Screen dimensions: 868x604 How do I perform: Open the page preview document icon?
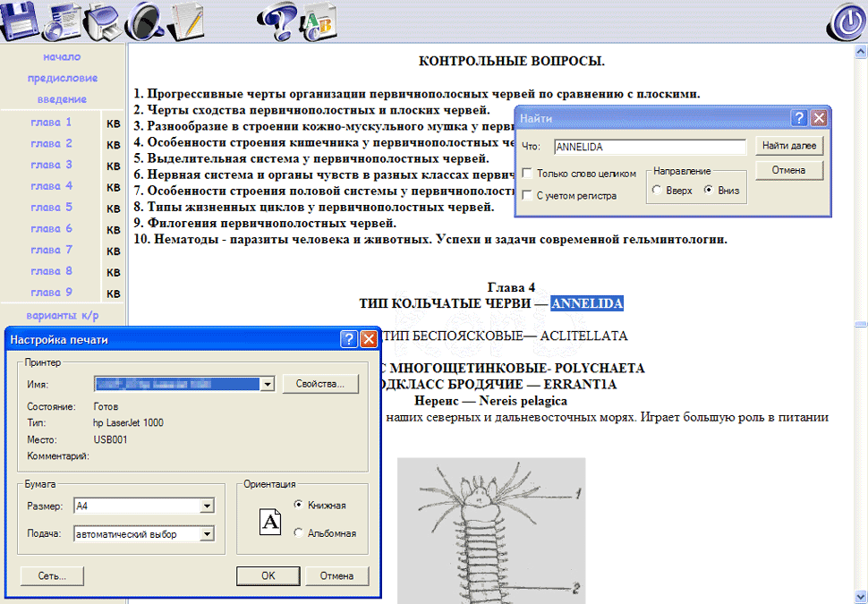(62, 21)
